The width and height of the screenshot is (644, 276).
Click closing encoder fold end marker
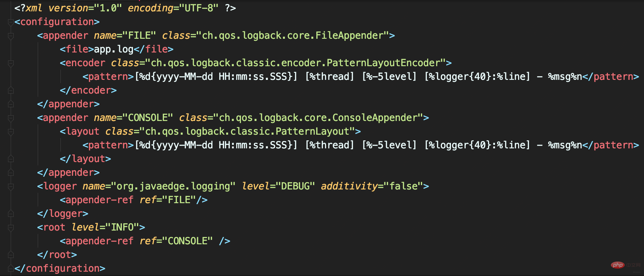11,90
